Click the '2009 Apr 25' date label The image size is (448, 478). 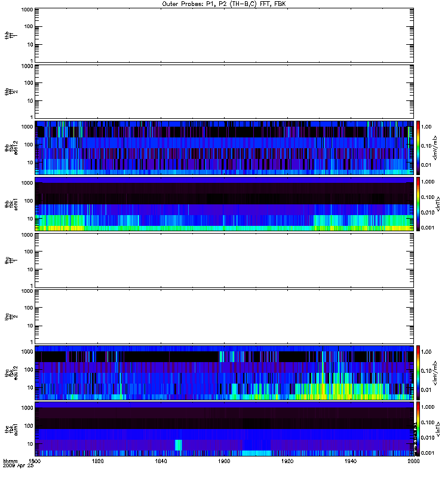[18, 466]
